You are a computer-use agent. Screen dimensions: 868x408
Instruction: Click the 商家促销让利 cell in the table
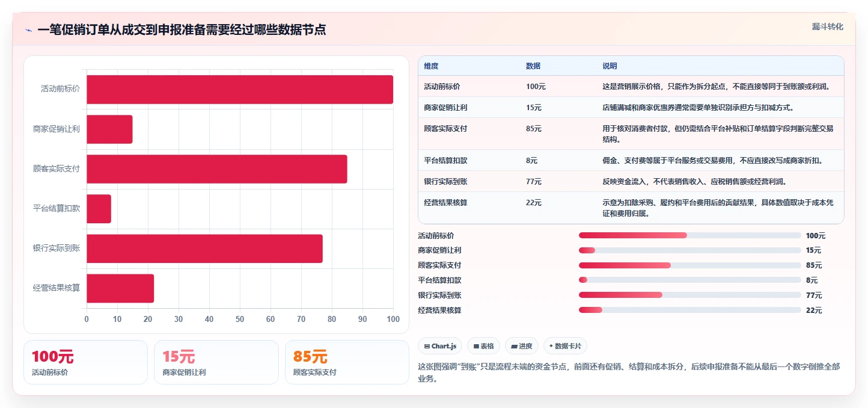click(x=445, y=107)
